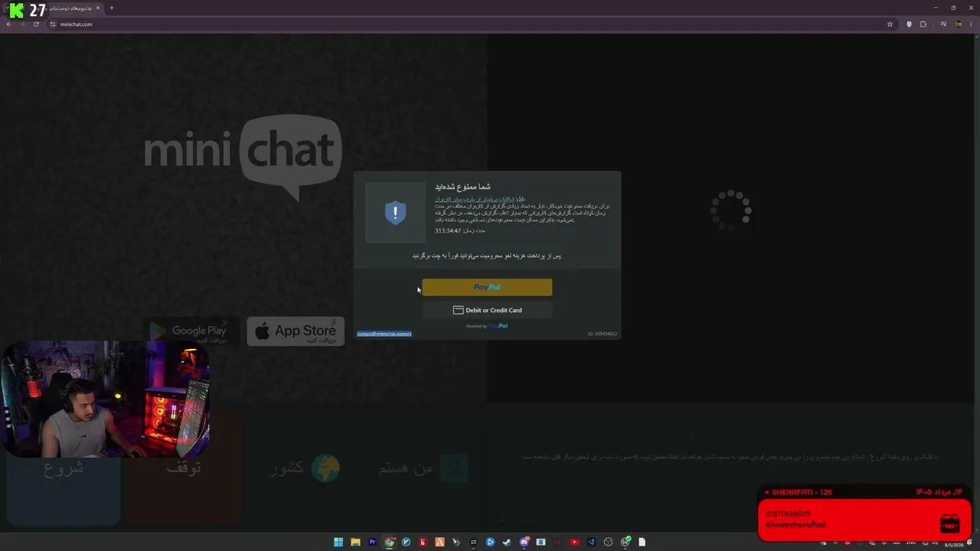Open the Chrome profile avatar

pos(958,24)
